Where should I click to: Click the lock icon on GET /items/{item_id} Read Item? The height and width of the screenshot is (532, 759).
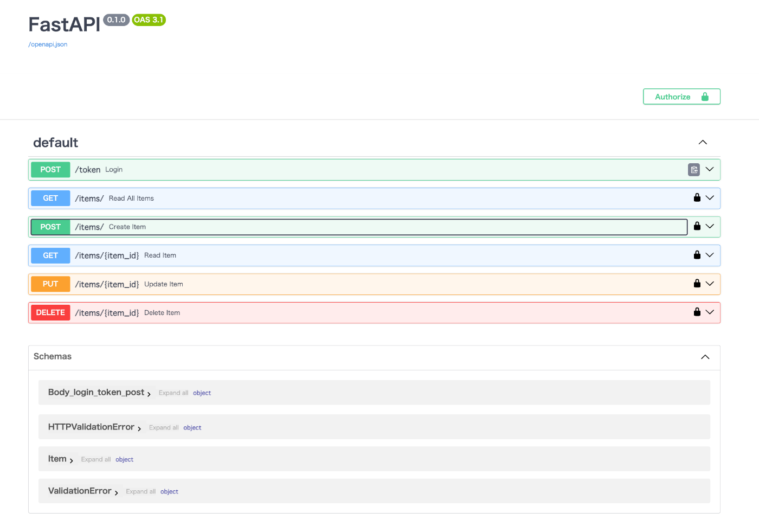[697, 255]
